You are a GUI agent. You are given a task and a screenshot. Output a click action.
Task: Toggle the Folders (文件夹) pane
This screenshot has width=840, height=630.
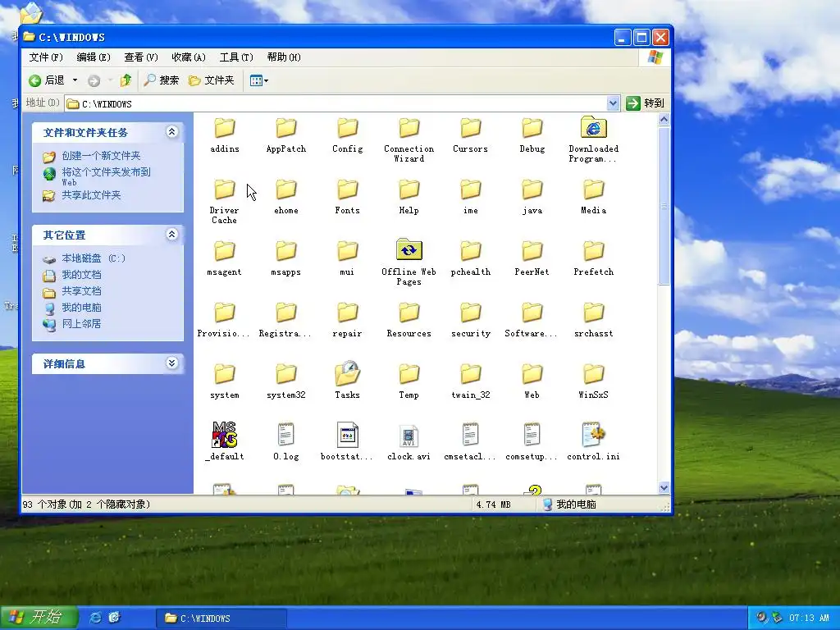[x=212, y=80]
